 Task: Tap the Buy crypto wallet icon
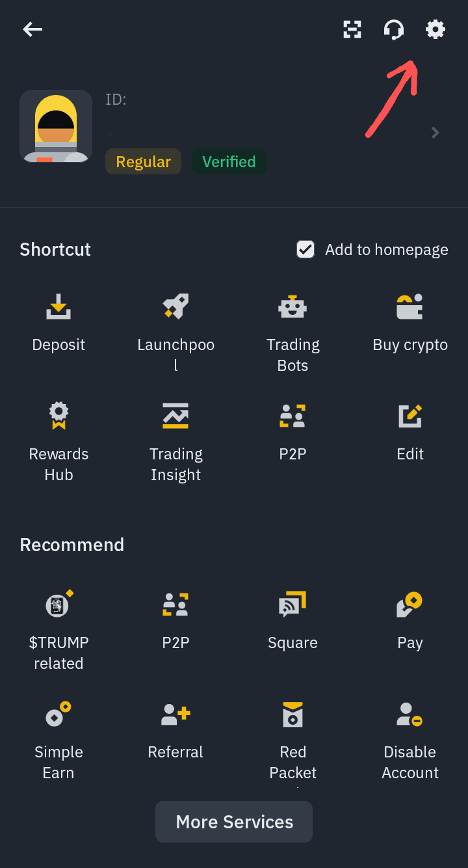click(x=409, y=307)
